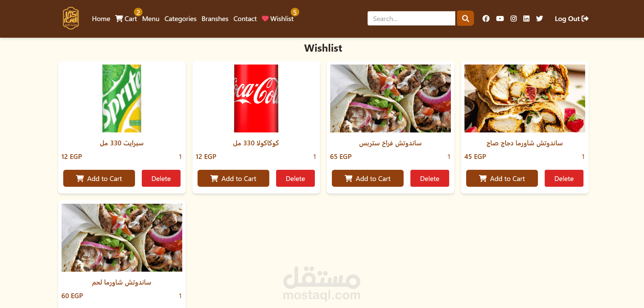Click the orange search magnifier button
644x308 pixels.
coord(465,18)
